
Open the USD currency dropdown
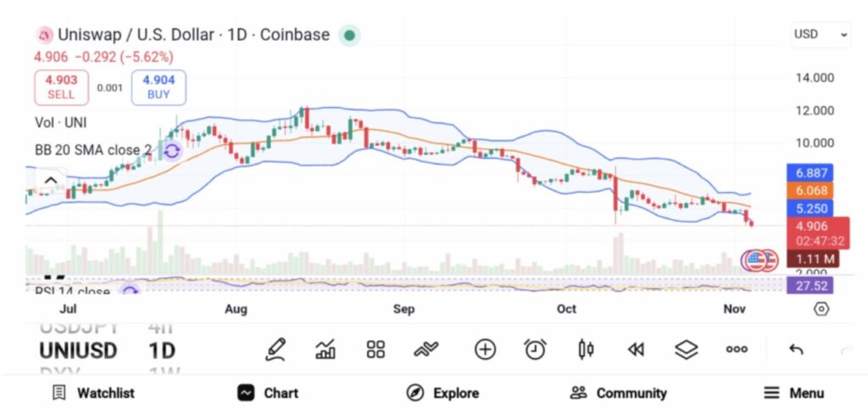[x=821, y=35]
